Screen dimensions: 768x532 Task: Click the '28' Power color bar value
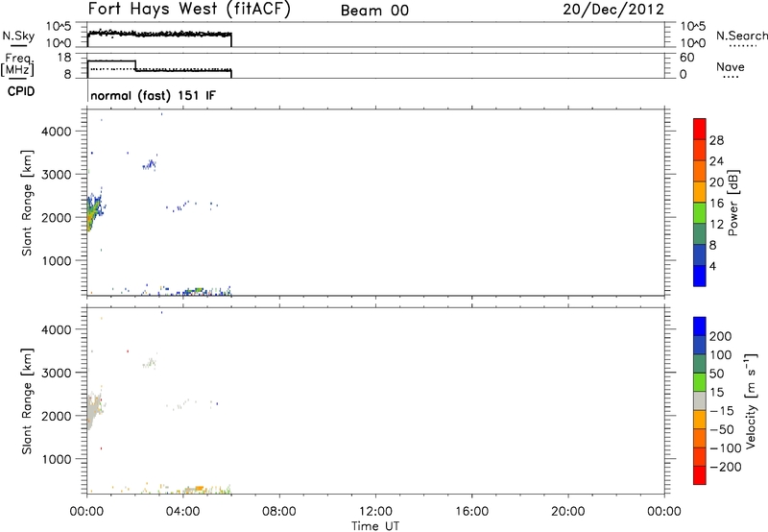716,140
